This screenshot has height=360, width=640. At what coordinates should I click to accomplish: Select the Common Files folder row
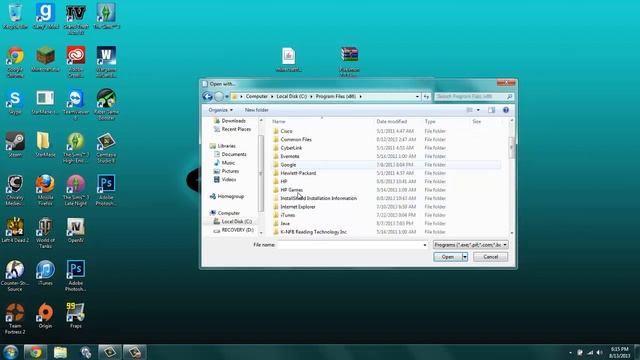click(386, 140)
